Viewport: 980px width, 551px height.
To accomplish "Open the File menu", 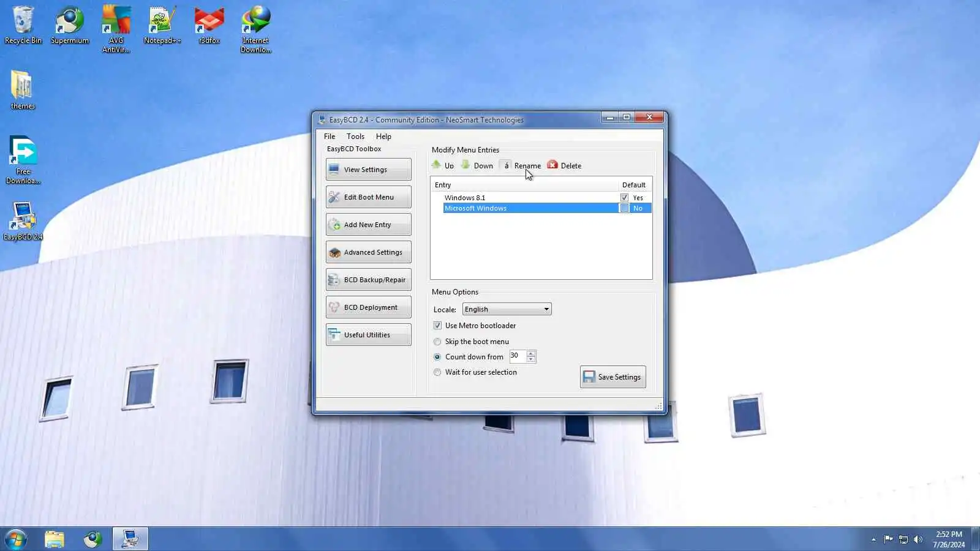I will tap(330, 137).
